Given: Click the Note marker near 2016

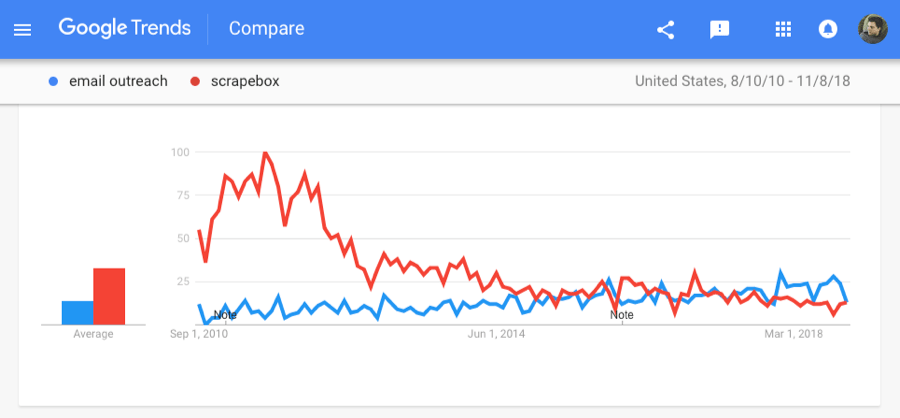Looking at the screenshot, I should pyautogui.click(x=622, y=315).
